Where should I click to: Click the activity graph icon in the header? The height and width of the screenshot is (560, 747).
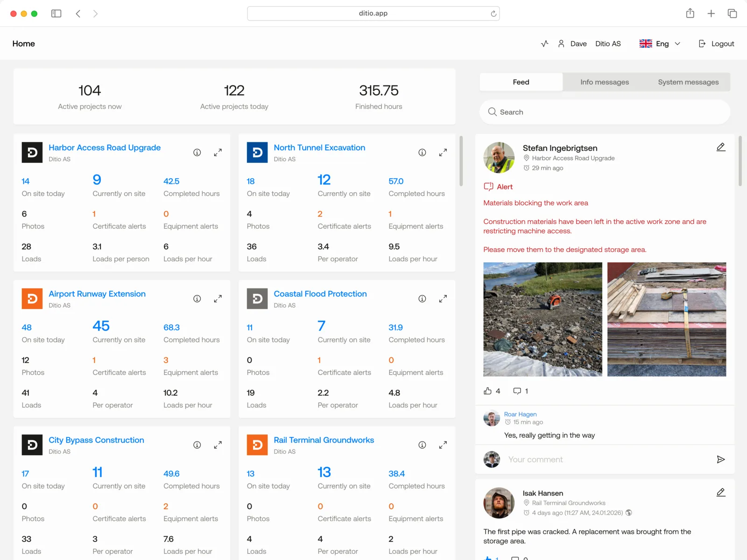[544, 43]
